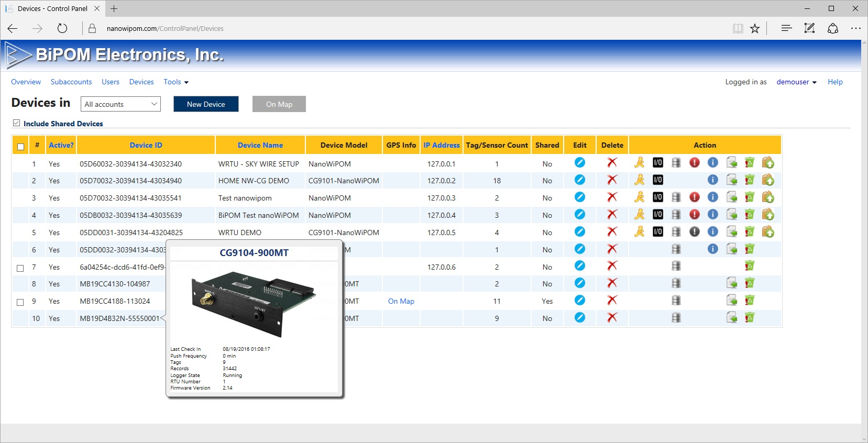
Task: Go back with browser back arrow
Action: click(13, 28)
